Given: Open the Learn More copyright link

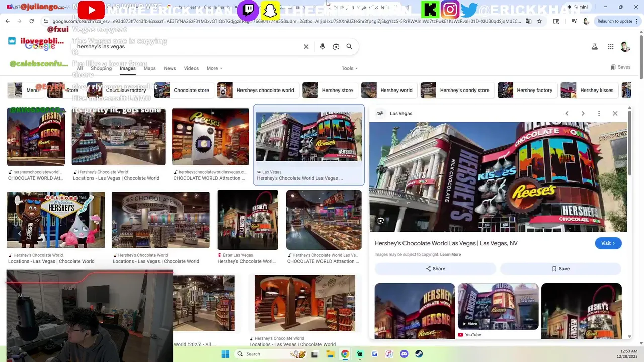Looking at the screenshot, I should (450, 255).
